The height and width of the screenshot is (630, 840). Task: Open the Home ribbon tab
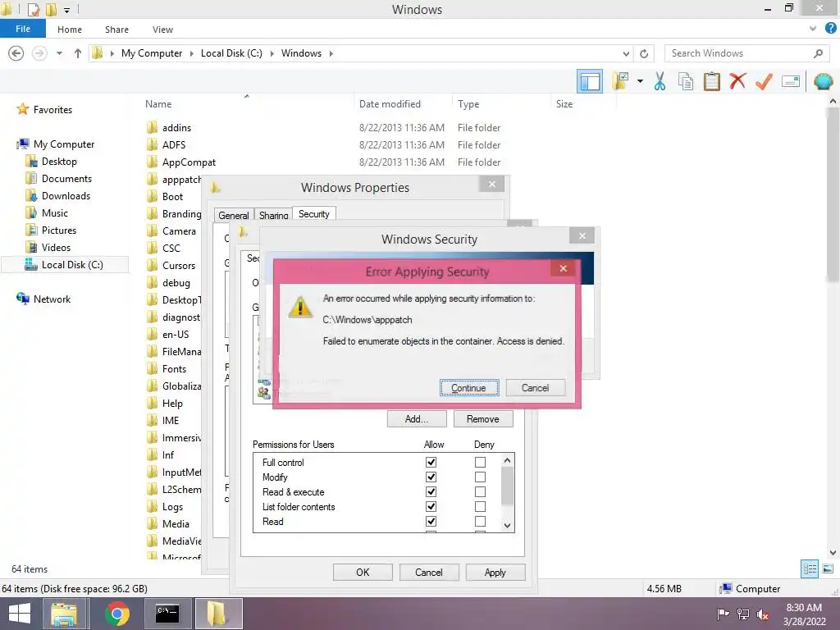pos(70,30)
